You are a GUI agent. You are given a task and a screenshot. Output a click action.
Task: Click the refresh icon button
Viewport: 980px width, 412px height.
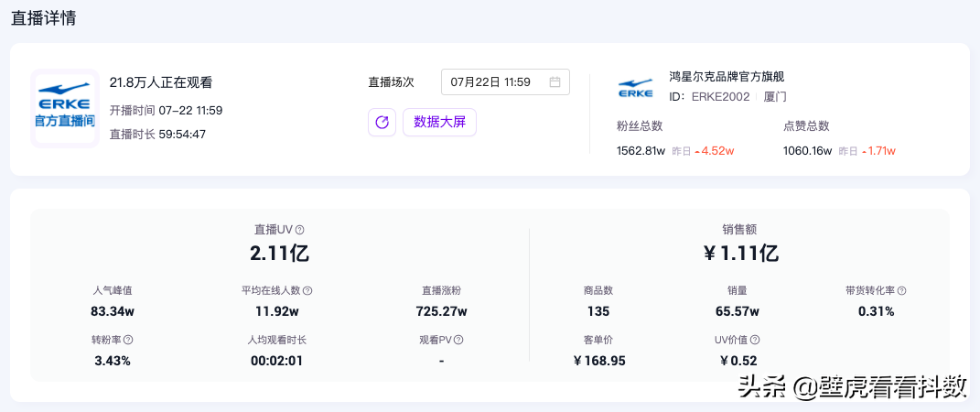click(x=382, y=122)
